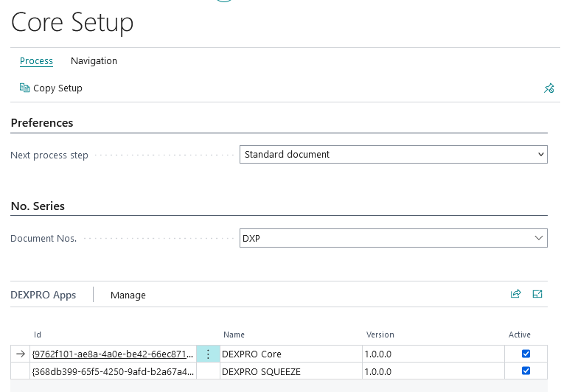561x392 pixels.
Task: Toggle Active checkbox for DEXPRO Core
Action: click(x=526, y=354)
